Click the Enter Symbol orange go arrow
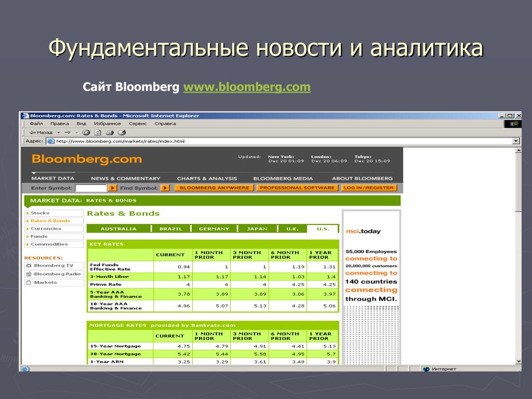 click(112, 188)
